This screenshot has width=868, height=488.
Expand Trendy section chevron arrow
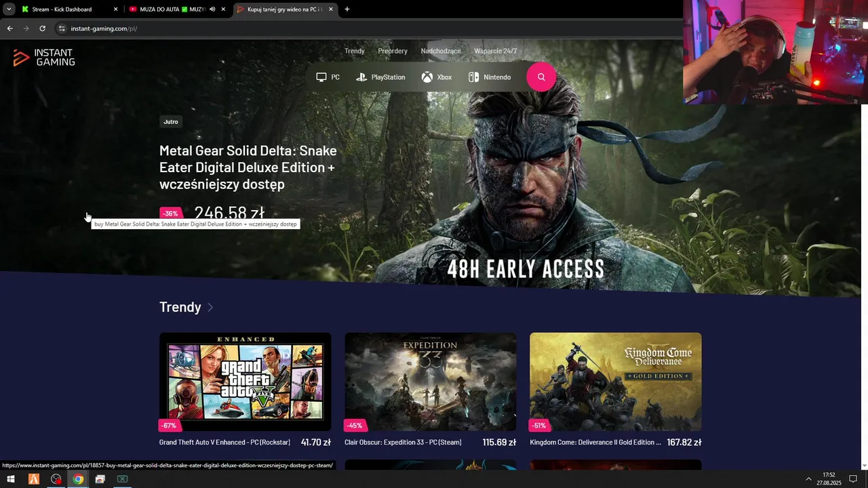pyautogui.click(x=210, y=307)
